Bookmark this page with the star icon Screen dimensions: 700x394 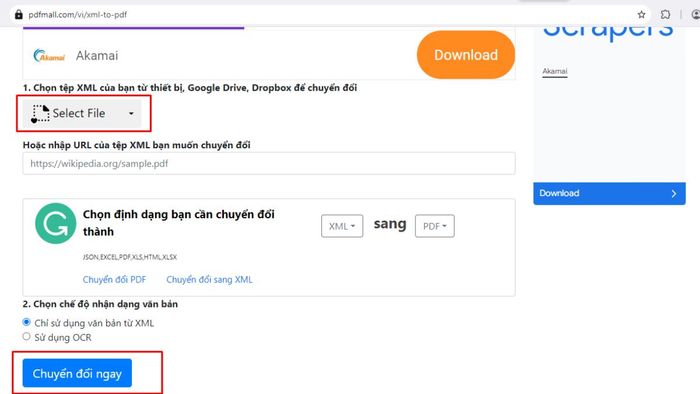click(x=642, y=15)
